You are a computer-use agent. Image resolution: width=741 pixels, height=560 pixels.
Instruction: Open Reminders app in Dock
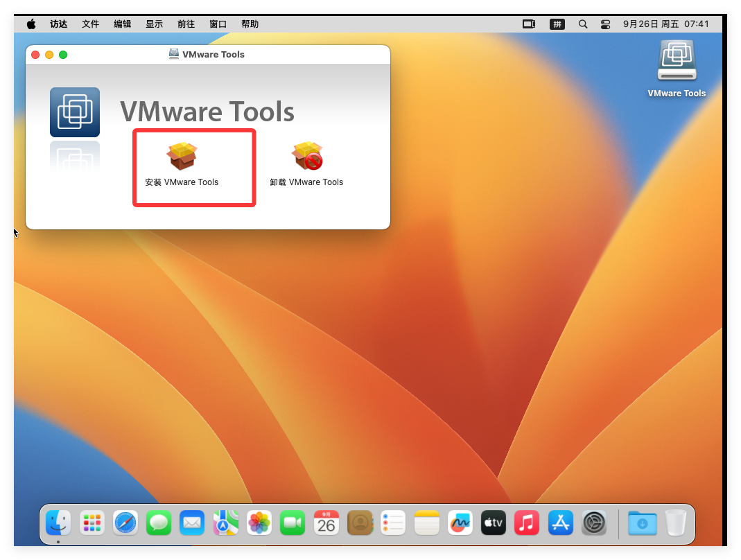pyautogui.click(x=393, y=523)
